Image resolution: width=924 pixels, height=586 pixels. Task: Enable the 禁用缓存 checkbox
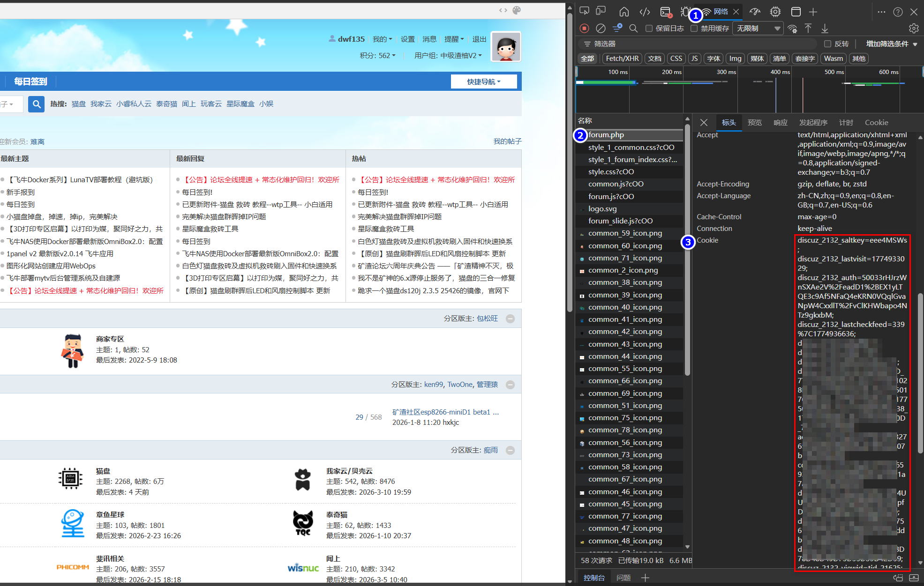694,29
